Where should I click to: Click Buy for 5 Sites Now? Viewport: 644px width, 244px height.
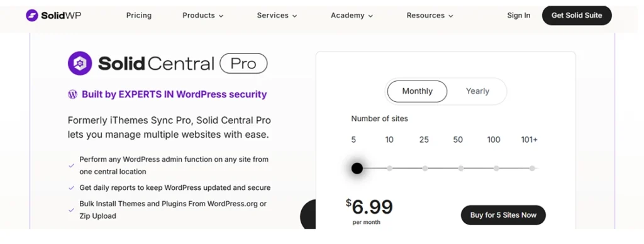(x=503, y=215)
